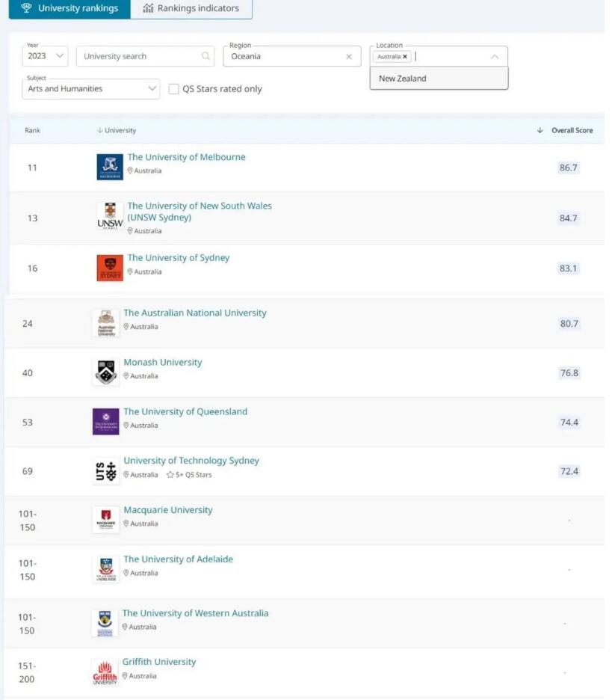This screenshot has width=612, height=700.
Task: Open The University of Queensland link
Action: point(185,411)
